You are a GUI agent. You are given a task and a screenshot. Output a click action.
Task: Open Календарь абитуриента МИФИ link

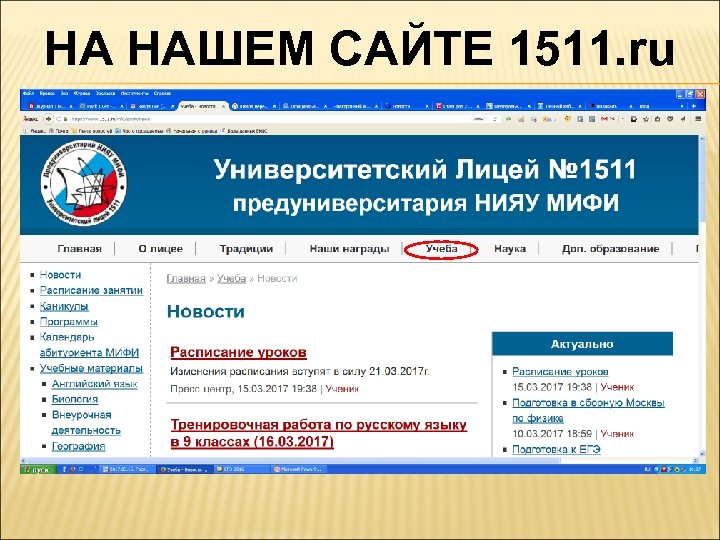click(89, 345)
